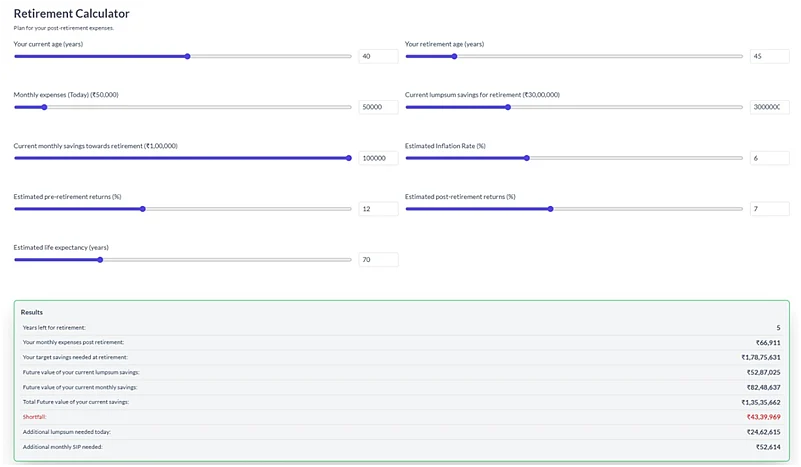Focus the retirement age input showing 45
The width and height of the screenshot is (801, 467).
770,56
